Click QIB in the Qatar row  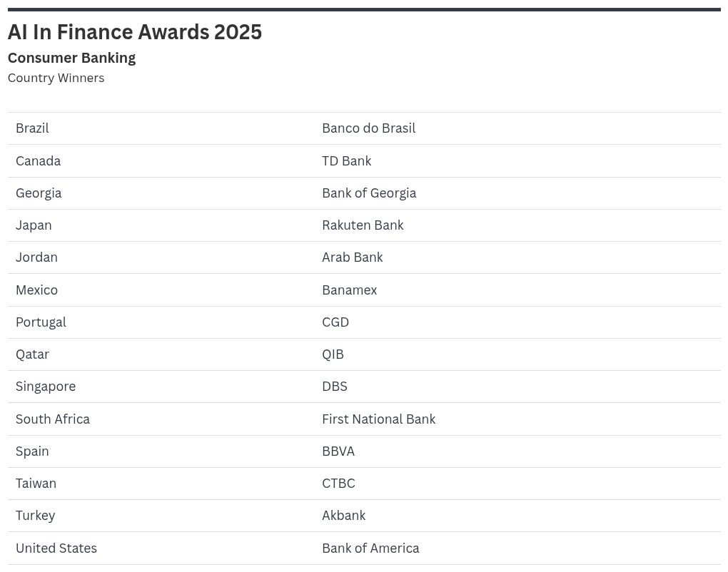pos(333,354)
